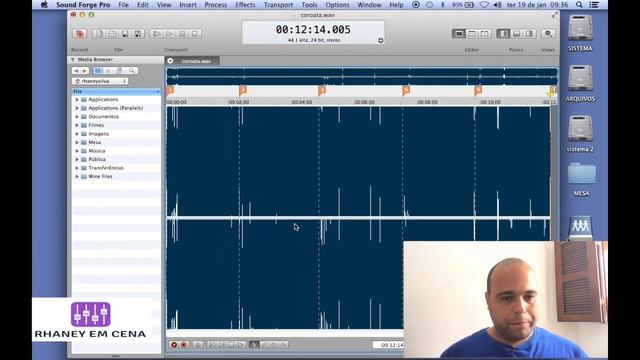Open the Transport menu
640x360 pixels.
click(x=278, y=5)
